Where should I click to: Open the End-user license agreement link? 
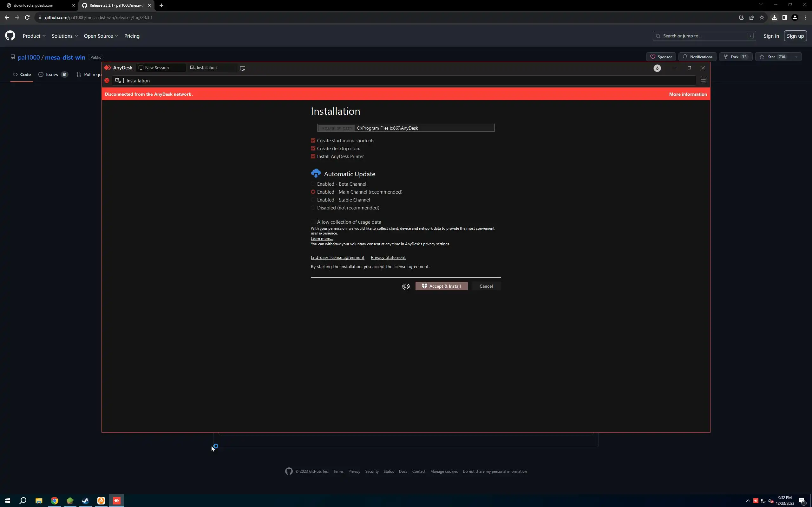pos(337,257)
